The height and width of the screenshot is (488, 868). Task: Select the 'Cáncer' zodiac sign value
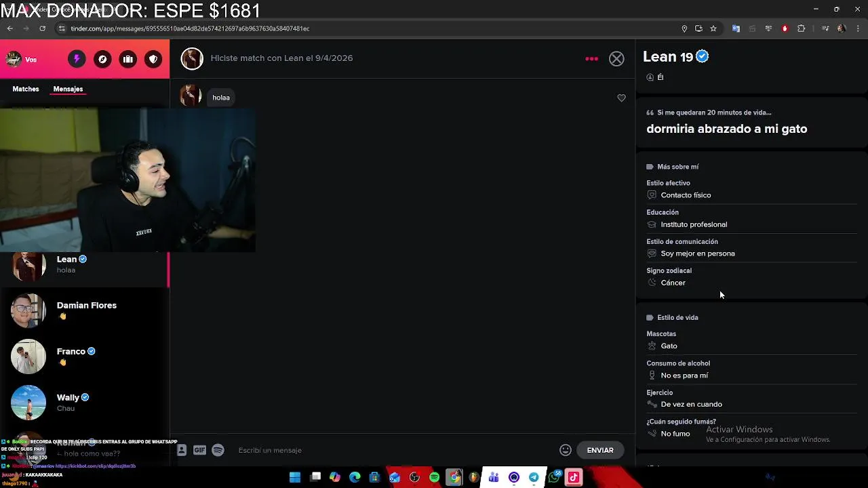673,283
